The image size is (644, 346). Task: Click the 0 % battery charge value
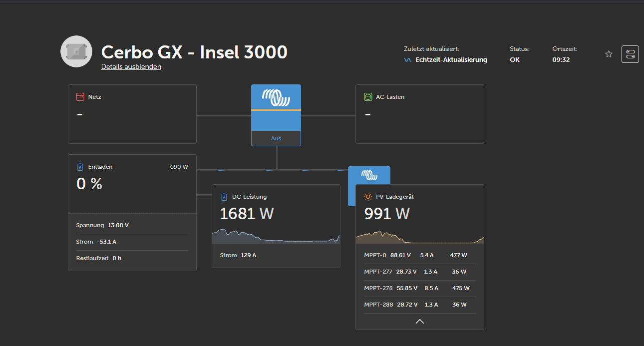pos(89,184)
